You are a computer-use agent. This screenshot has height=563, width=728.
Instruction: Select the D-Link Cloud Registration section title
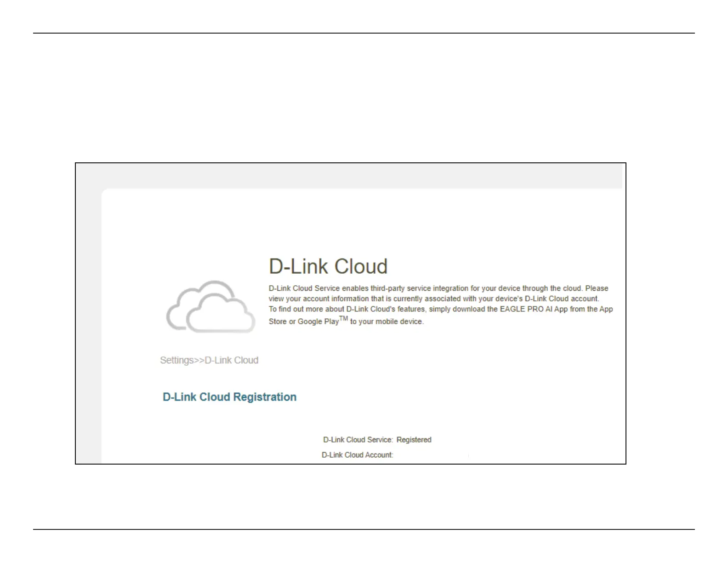coord(229,397)
